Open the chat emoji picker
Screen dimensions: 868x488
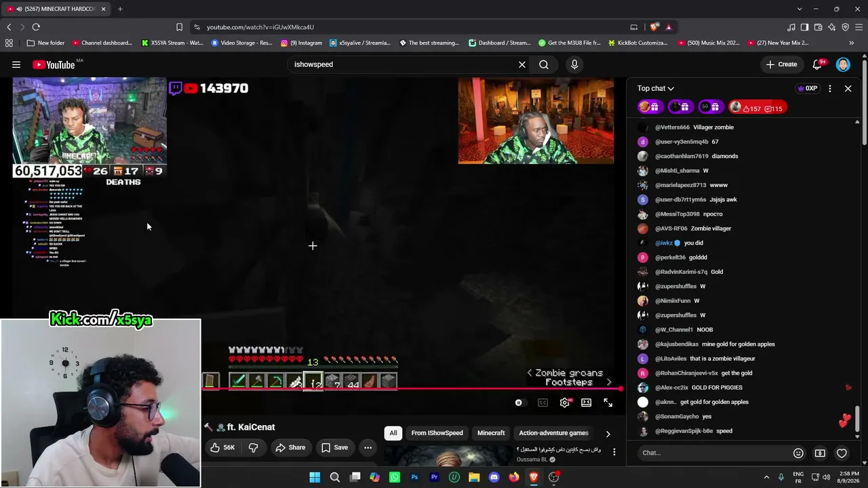798,453
